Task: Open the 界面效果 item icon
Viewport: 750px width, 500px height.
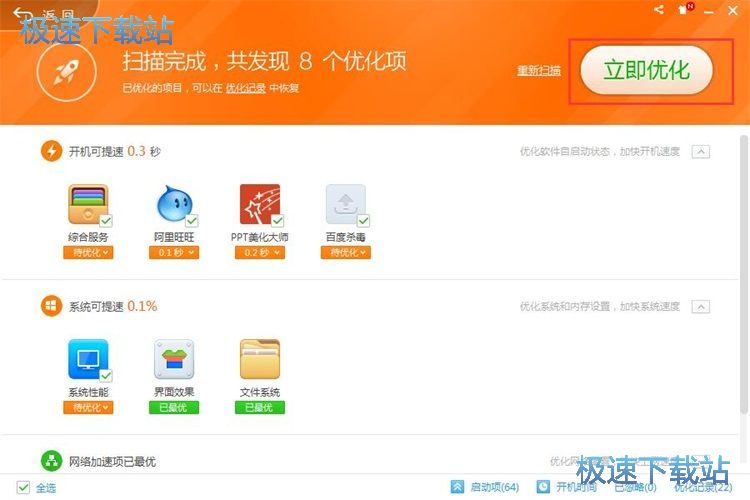Action: (174, 360)
